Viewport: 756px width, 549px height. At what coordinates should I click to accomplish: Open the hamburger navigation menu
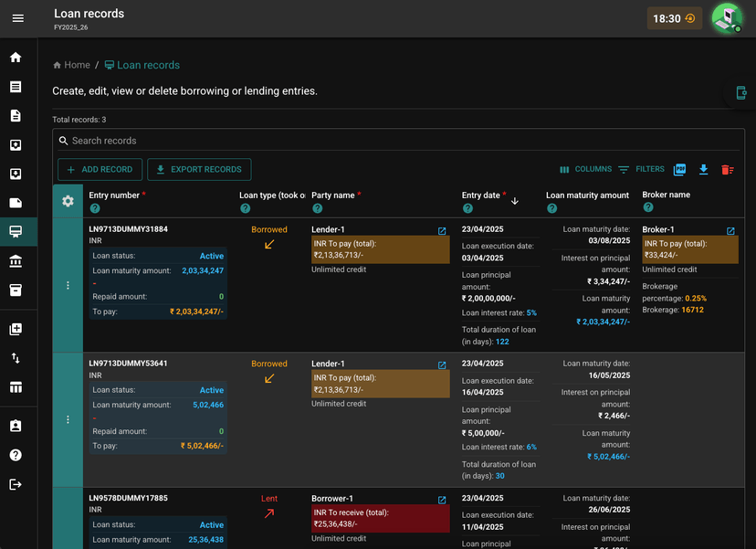tap(18, 18)
